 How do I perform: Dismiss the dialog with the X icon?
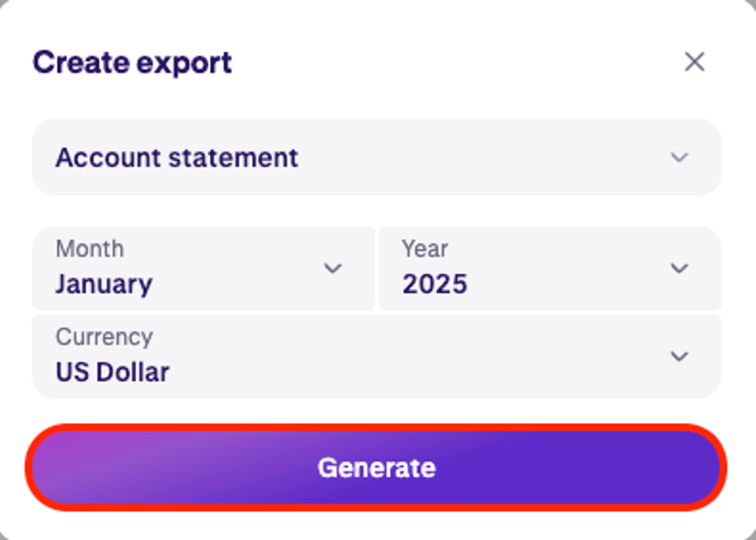[x=694, y=62]
